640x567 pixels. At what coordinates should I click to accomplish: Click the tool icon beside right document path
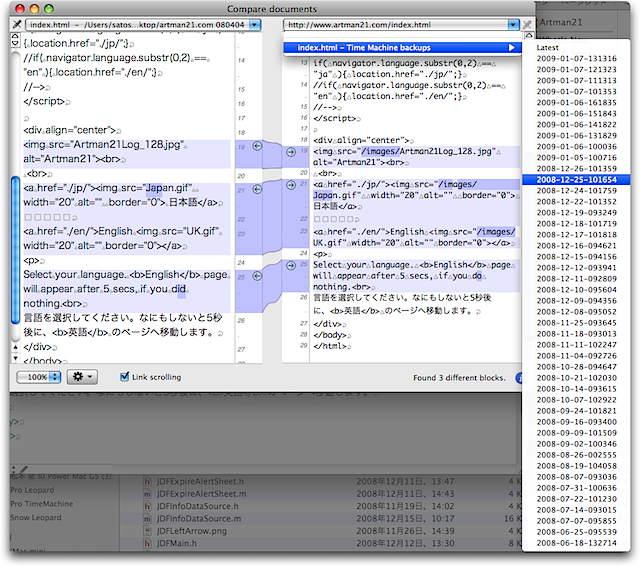pos(527,25)
